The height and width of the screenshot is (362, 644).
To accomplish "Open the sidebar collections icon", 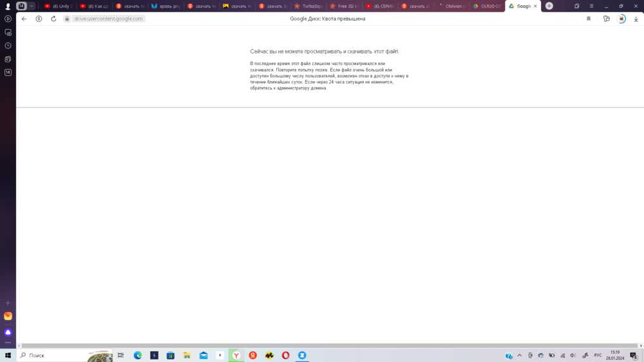I will click(8, 59).
